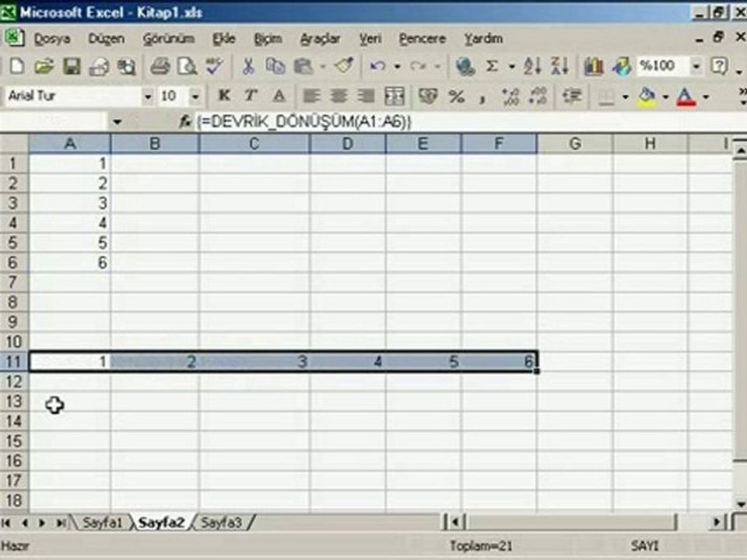Decrease decimal places
The height and width of the screenshot is (560, 747).
pyautogui.click(x=538, y=96)
